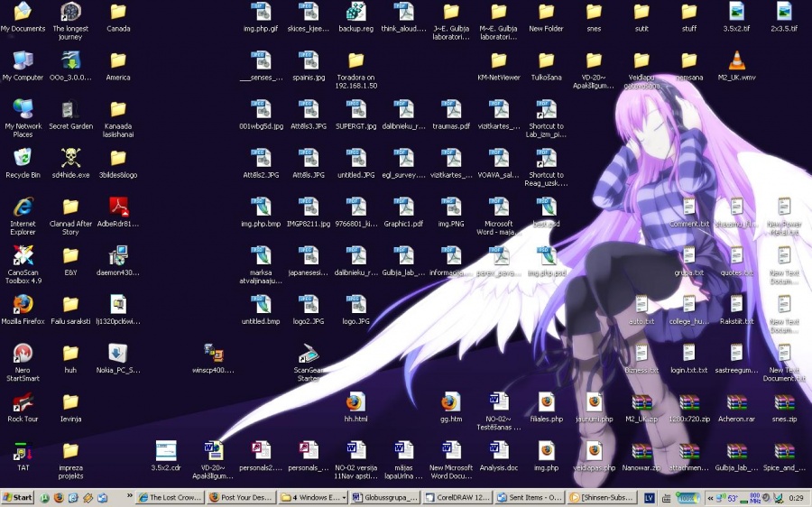The width and height of the screenshot is (812, 507).
Task: Launch the Rock Tour game icon
Action: pyautogui.click(x=23, y=407)
